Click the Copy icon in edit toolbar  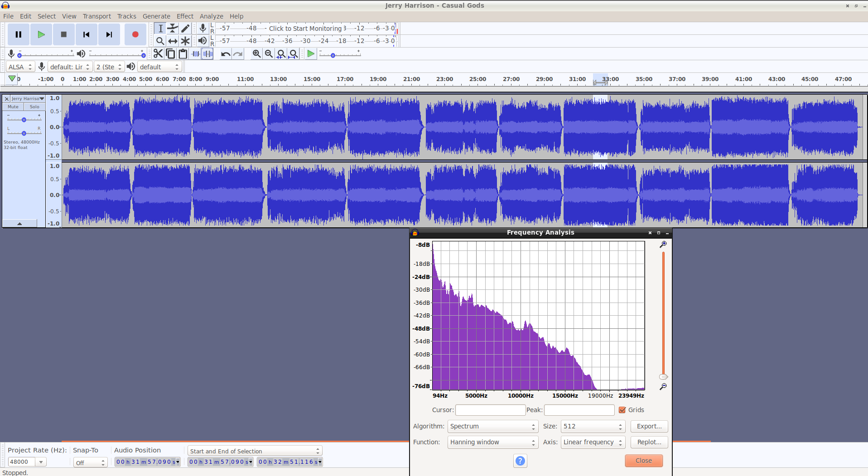[170, 54]
